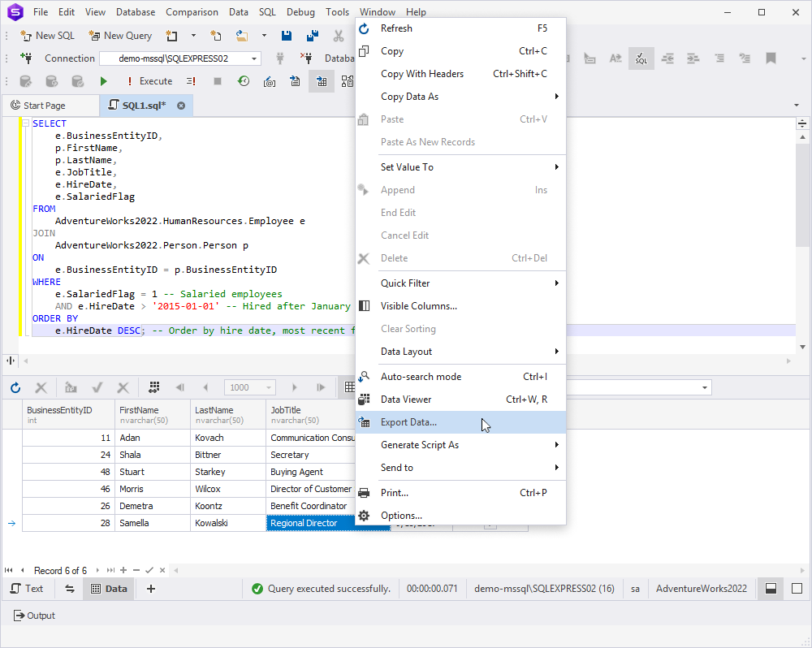Click the dbForge app logo icon
This screenshot has width=812, height=648.
tap(15, 12)
